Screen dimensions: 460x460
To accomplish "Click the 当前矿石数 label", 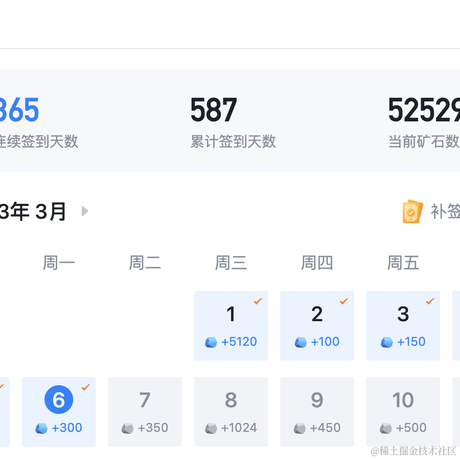I will (424, 142).
